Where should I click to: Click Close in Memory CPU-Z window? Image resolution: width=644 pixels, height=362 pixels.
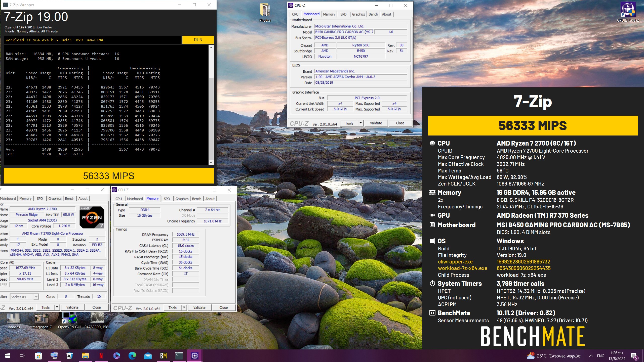point(223,307)
